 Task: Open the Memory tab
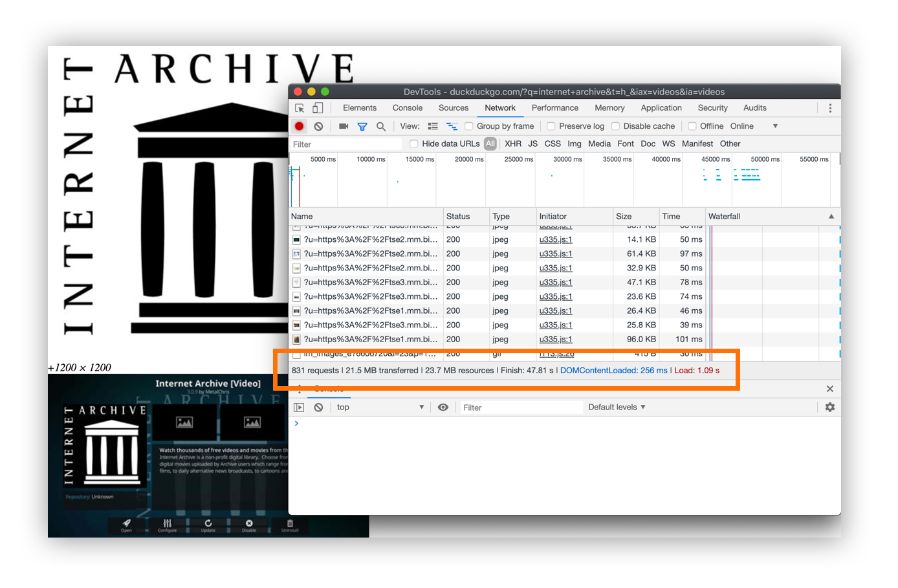[x=610, y=108]
